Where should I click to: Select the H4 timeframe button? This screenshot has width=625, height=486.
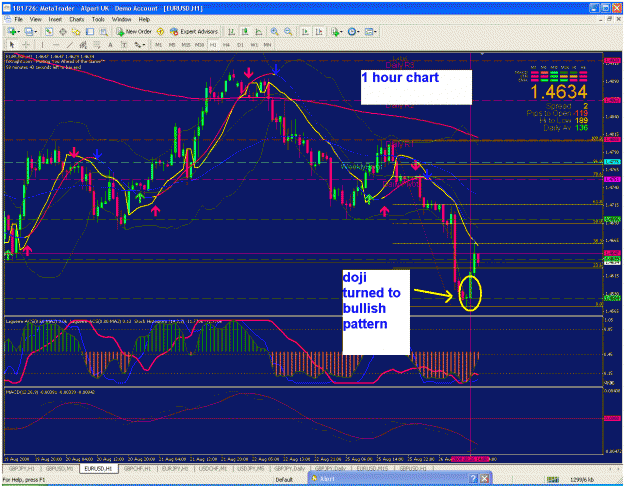click(226, 45)
